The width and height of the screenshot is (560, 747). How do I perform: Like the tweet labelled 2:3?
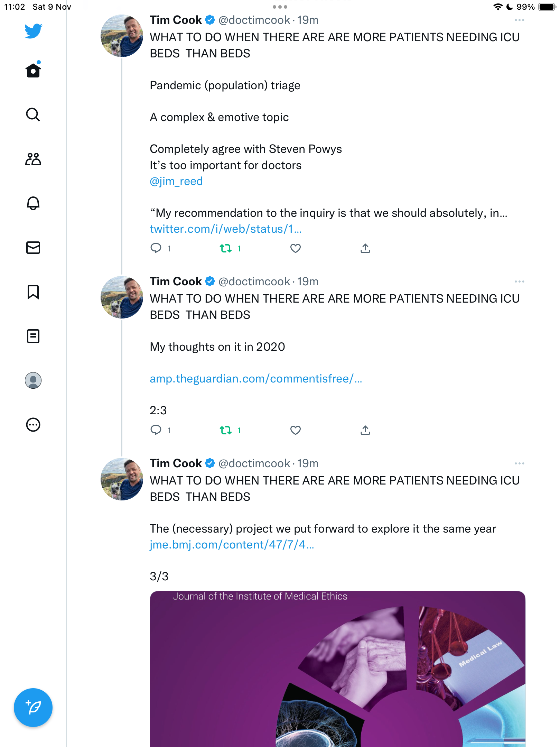pos(296,430)
